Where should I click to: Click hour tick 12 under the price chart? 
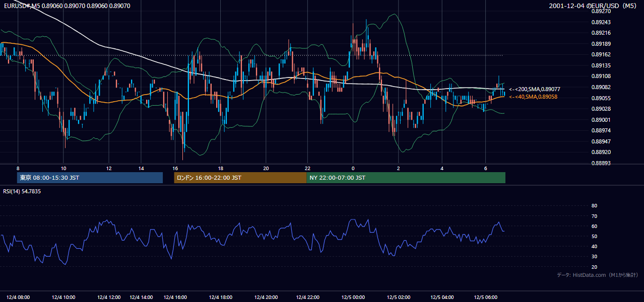coord(109,168)
